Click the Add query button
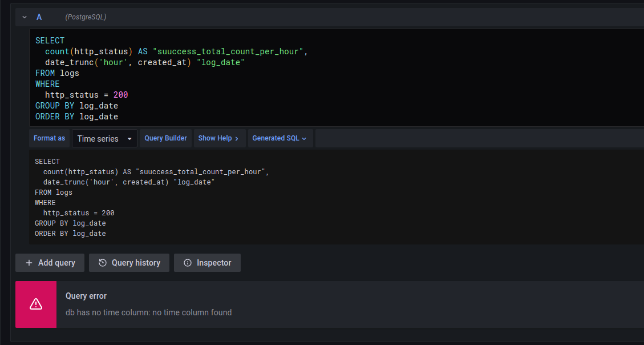Viewport: 644px width, 345px height. click(50, 263)
